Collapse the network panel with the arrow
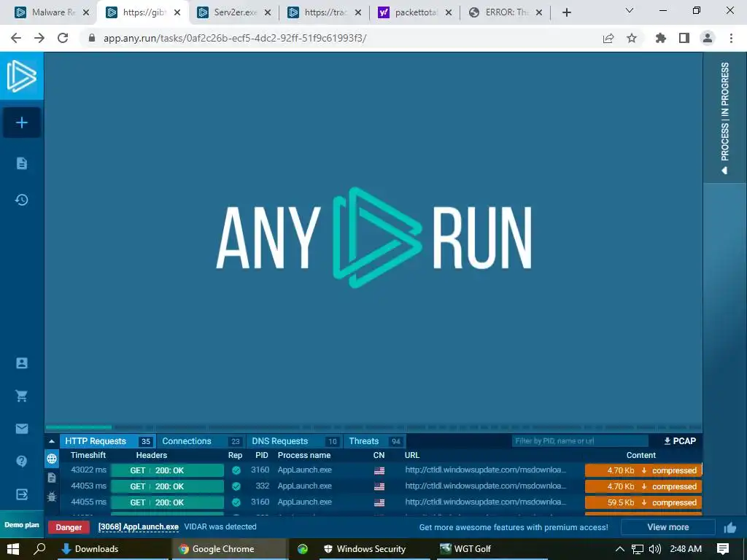The height and width of the screenshot is (560, 747). [x=52, y=441]
